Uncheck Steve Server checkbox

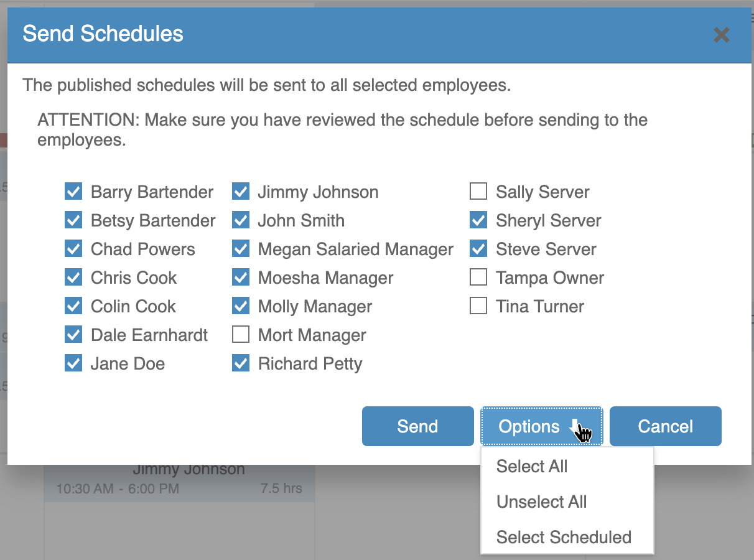pyautogui.click(x=478, y=249)
